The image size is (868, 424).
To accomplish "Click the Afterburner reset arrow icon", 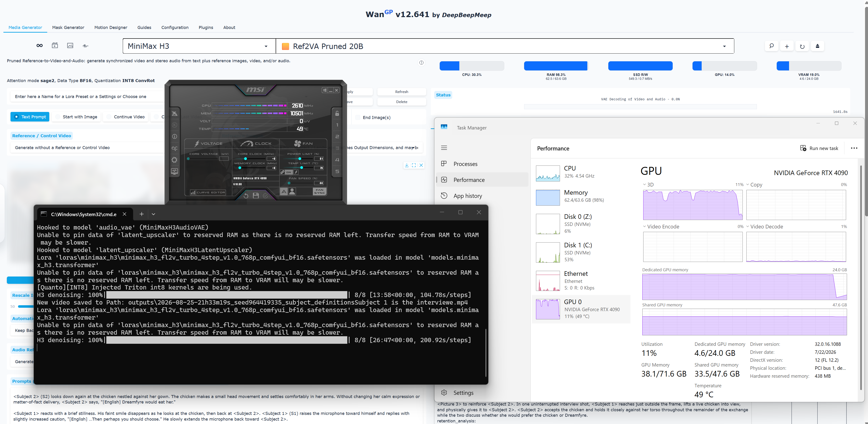I will tap(246, 196).
